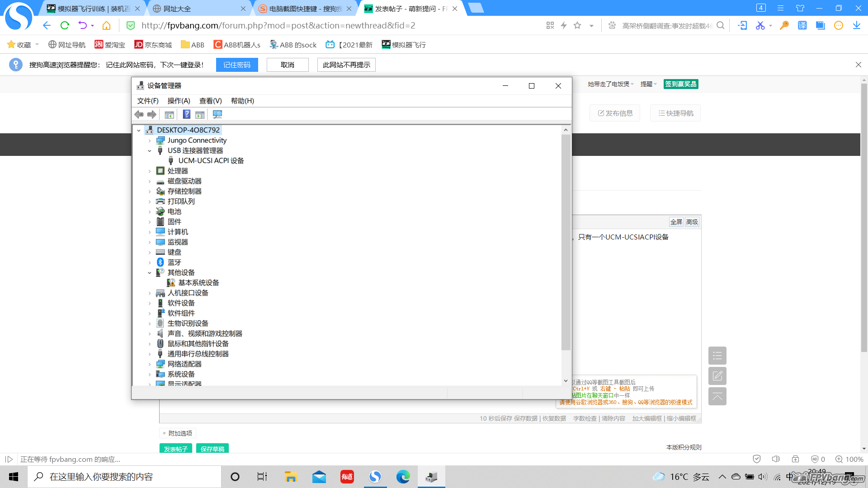Collapse the USB 连接器管理器 node

(150, 150)
